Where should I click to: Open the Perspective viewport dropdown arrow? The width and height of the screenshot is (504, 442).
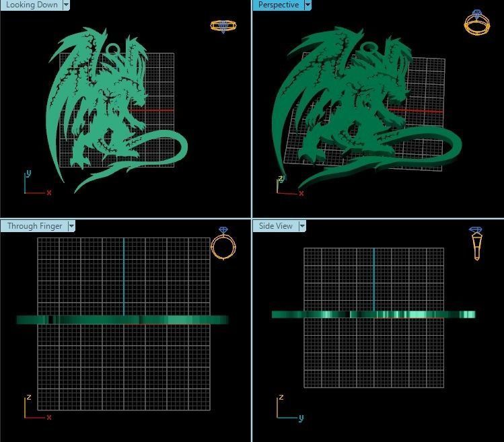click(308, 5)
